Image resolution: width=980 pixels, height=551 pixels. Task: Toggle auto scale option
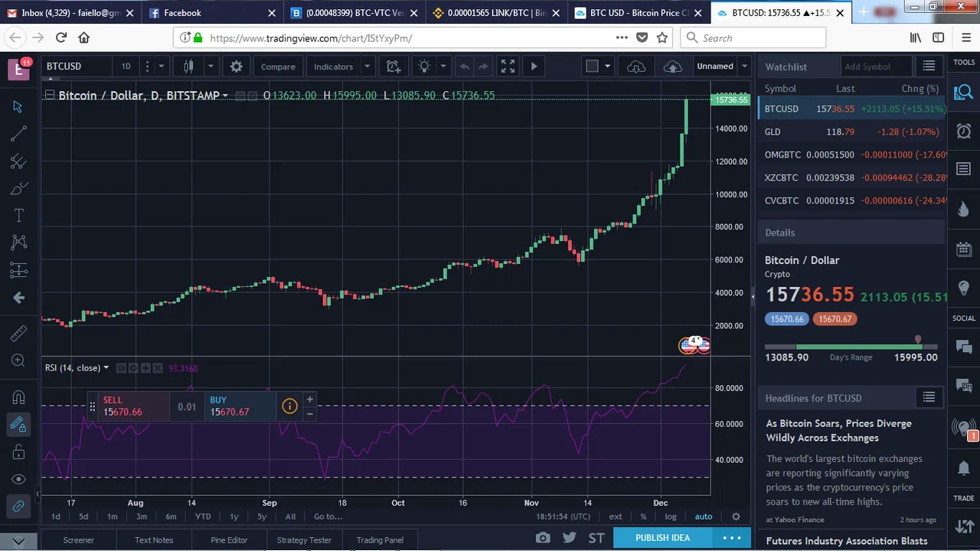[703, 517]
